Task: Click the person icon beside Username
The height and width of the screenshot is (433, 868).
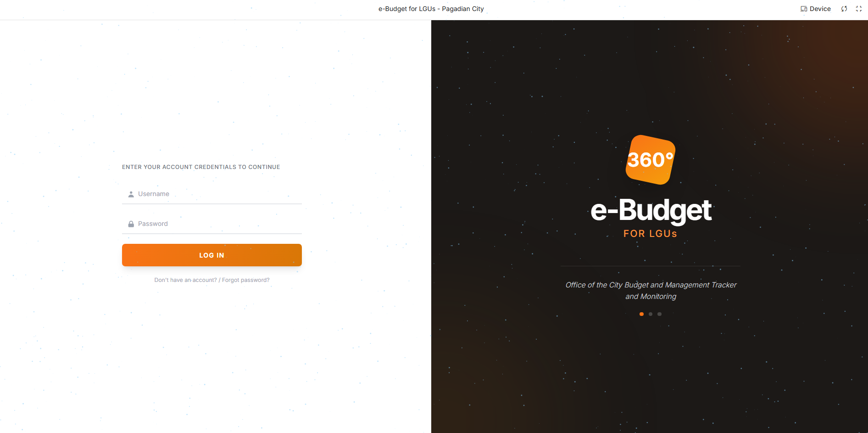Action: pos(131,194)
